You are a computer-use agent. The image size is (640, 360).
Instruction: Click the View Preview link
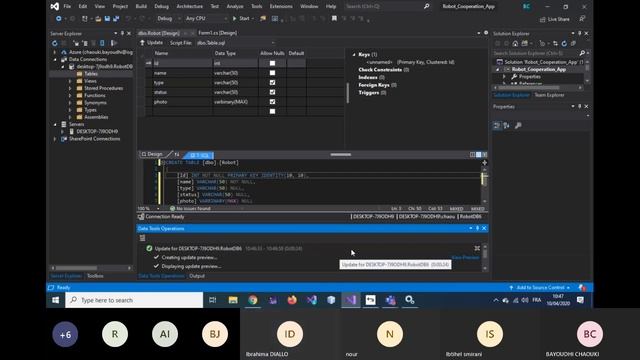click(x=466, y=258)
